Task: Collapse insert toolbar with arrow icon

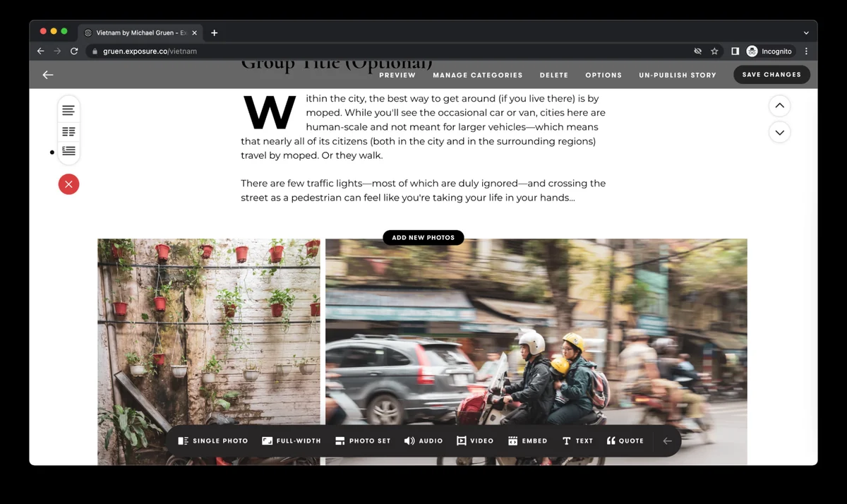Action: click(667, 441)
